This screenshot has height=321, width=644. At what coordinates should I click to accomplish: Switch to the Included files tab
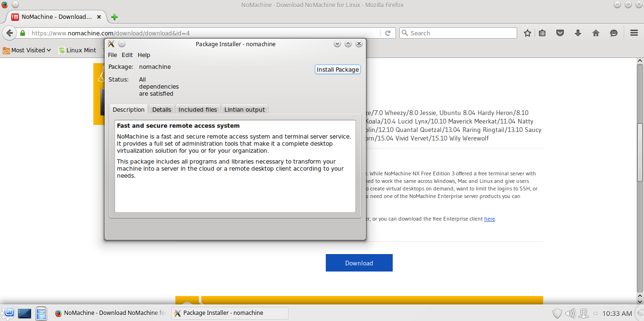coord(198,109)
